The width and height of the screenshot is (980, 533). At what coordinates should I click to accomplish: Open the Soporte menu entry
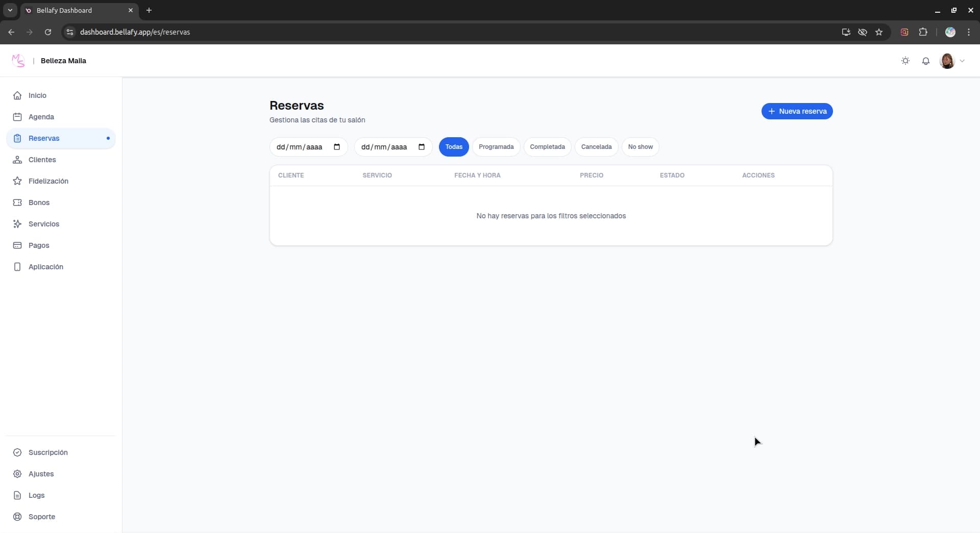click(x=42, y=517)
